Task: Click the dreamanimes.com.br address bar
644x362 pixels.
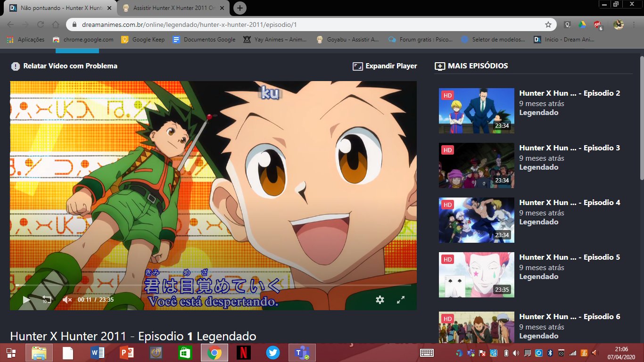Action: (311, 25)
